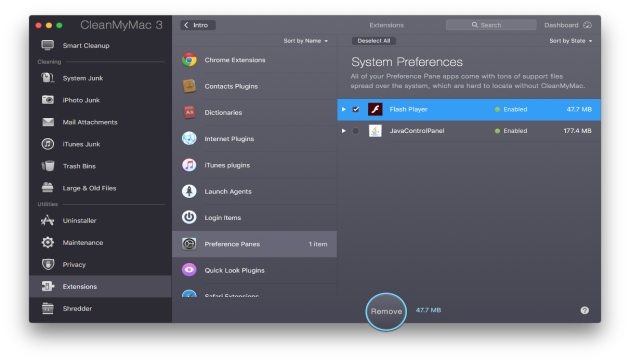The width and height of the screenshot is (630, 361).
Task: Select Shredder in the sidebar
Action: click(x=100, y=308)
